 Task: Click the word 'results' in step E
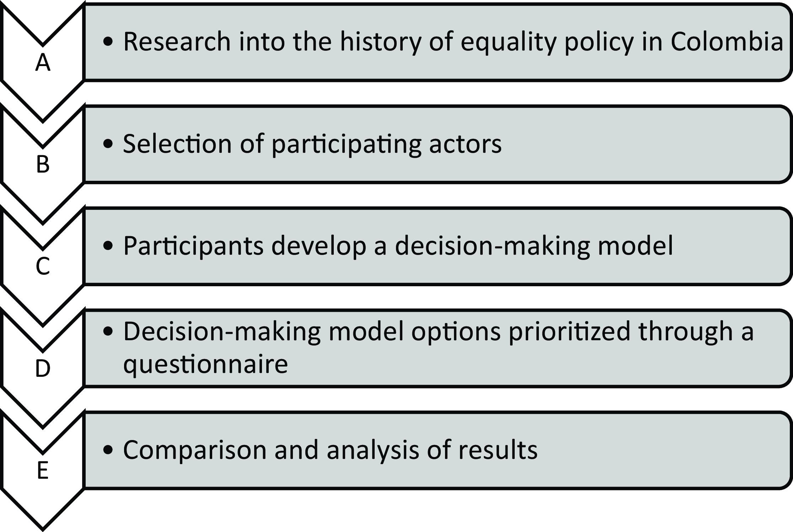click(x=498, y=450)
